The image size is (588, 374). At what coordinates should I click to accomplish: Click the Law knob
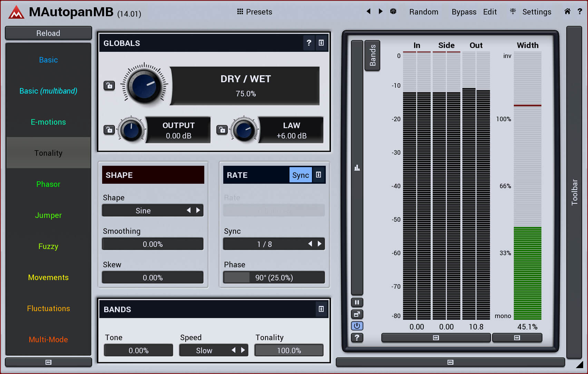click(244, 130)
